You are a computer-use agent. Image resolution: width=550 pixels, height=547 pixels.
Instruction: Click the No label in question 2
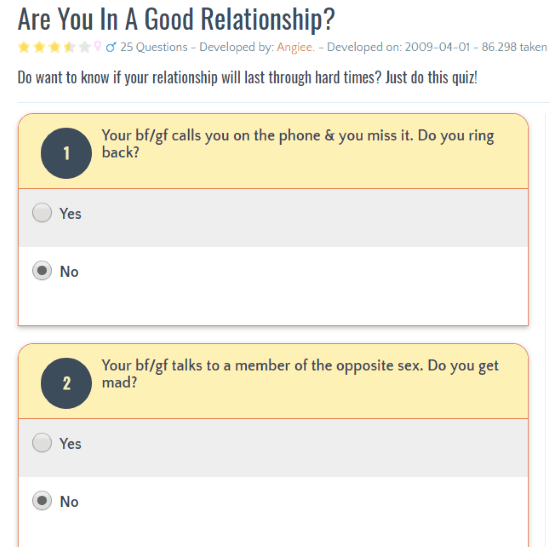tap(69, 502)
